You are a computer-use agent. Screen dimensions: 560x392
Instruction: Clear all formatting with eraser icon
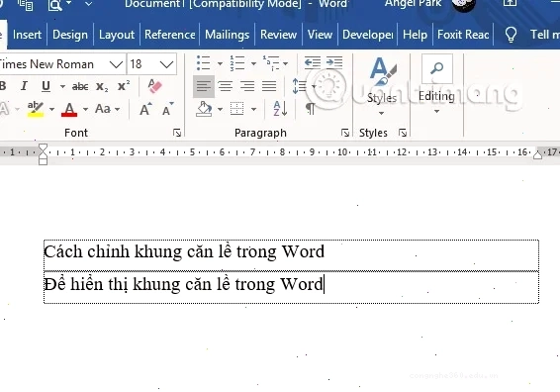[x=154, y=86]
